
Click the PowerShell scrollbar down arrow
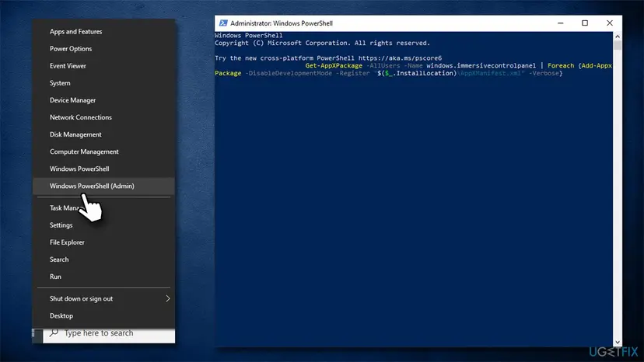[x=618, y=342]
